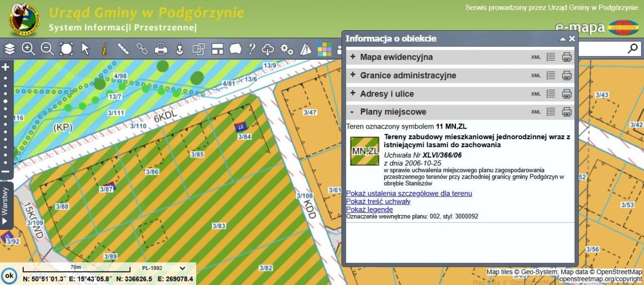Click parcel label 3/86 on map
This screenshot has height=285, width=644.
point(152,172)
